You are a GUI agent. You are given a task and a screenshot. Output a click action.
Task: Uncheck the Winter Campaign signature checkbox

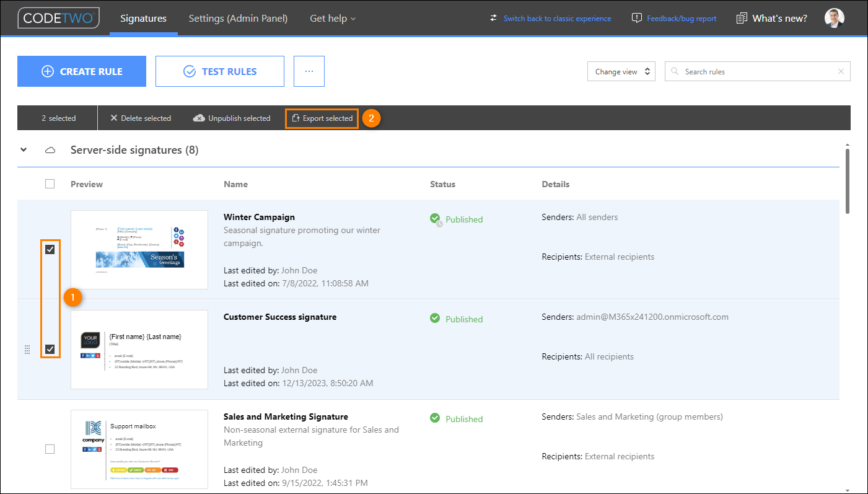(50, 249)
